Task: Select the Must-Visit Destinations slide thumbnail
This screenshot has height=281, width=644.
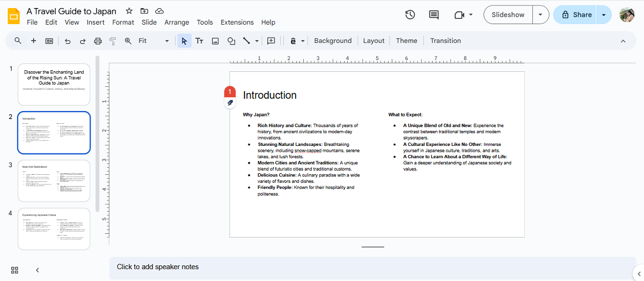Action: point(54,181)
